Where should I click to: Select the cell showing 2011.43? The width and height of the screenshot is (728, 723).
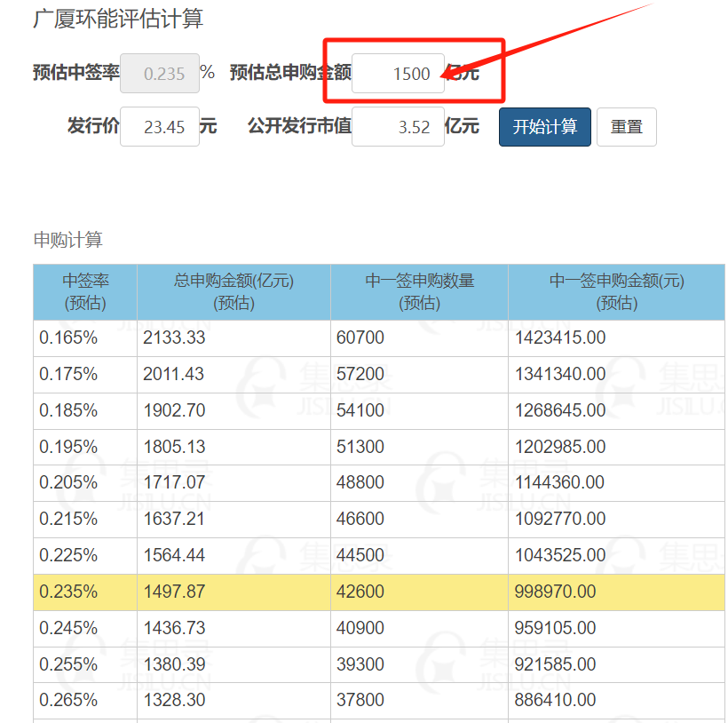(x=233, y=375)
